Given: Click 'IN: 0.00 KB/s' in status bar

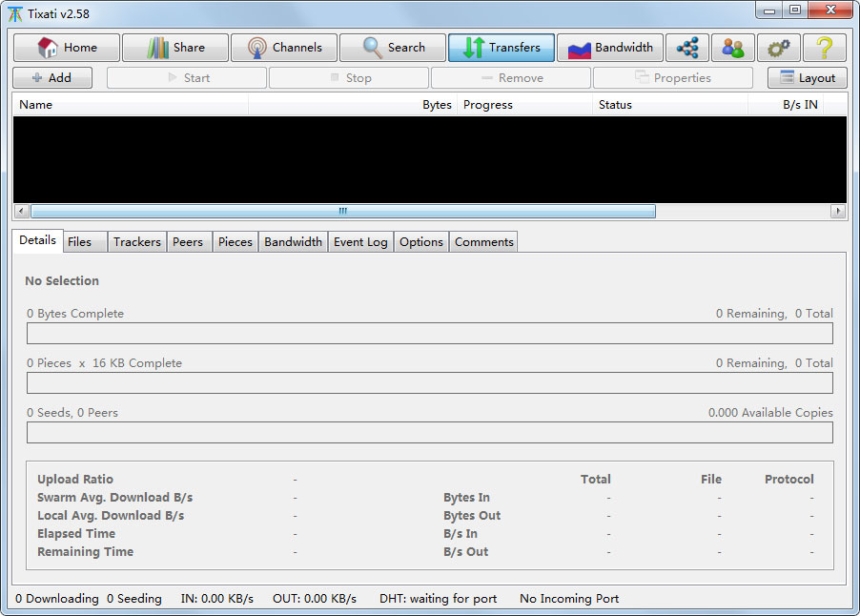Looking at the screenshot, I should pos(217,599).
